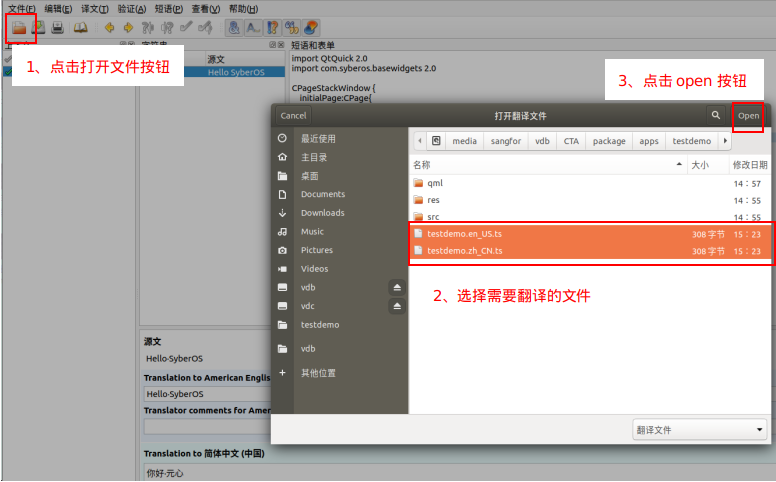
Task: Click the search icon in file dialog
Action: pos(715,116)
